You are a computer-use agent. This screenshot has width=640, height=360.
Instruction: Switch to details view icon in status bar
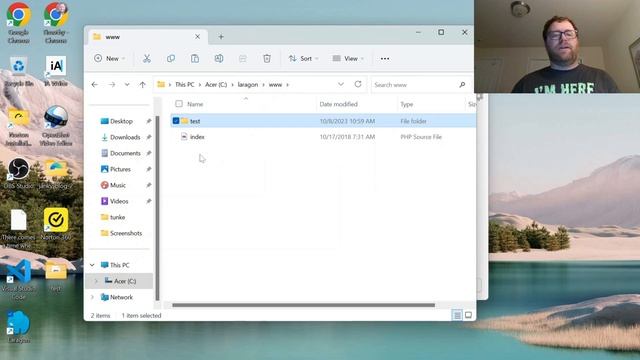(457, 315)
